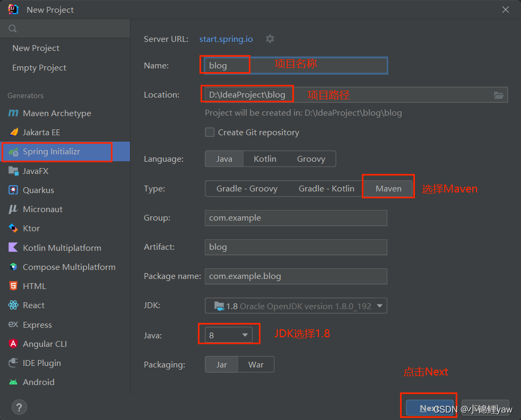Click the Compose Multiplatform icon
521x420 pixels.
pos(13,267)
